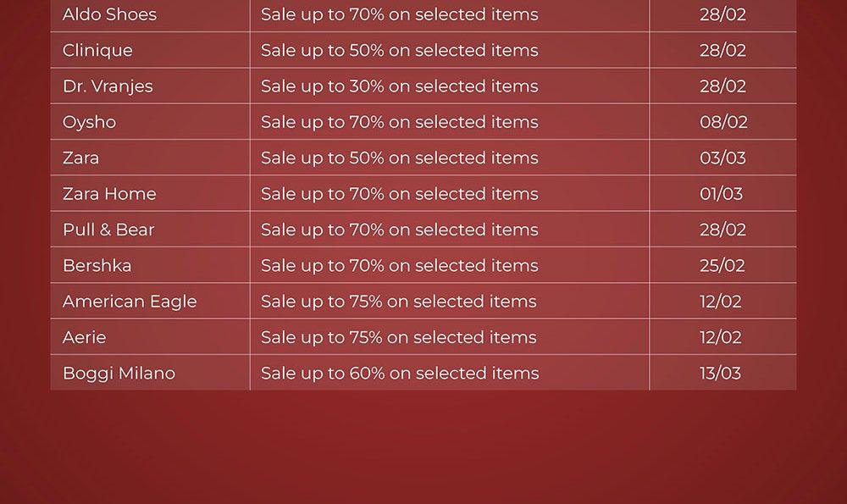Select the Aerie brand cell
Viewport: 847px width, 504px height.
click(x=85, y=337)
